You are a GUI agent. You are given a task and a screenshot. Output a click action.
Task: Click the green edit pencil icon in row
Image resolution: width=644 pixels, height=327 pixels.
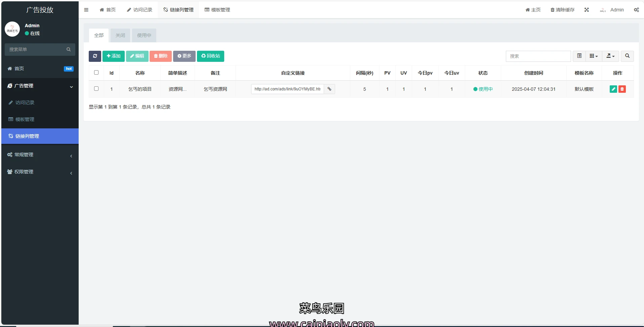[x=613, y=89]
